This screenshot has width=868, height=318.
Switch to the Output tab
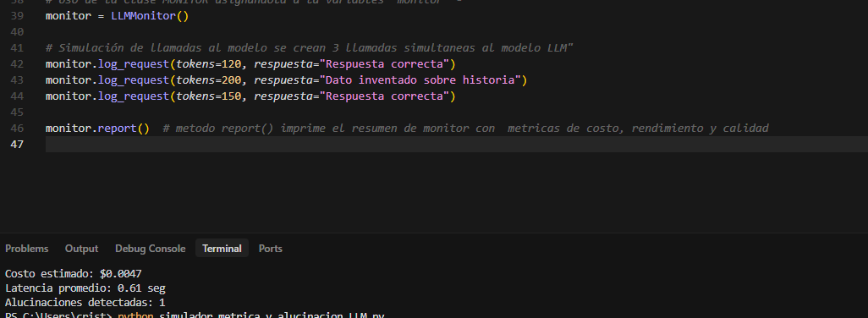(x=81, y=249)
